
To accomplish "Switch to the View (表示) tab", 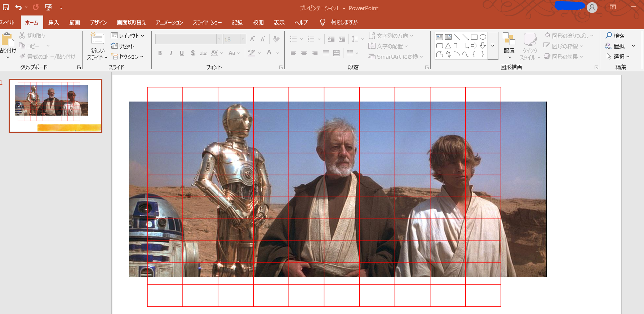I will tap(279, 22).
